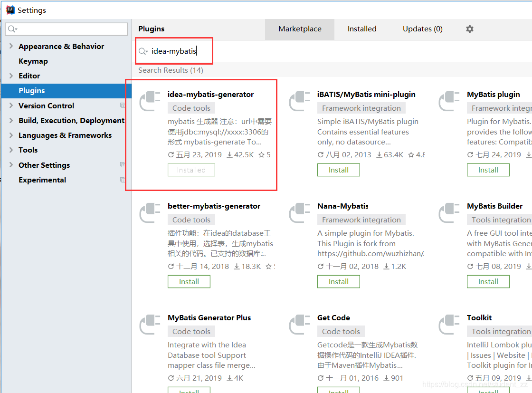Screen dimensions: 532x393
Task: Focus the settings search field
Action: click(x=66, y=29)
